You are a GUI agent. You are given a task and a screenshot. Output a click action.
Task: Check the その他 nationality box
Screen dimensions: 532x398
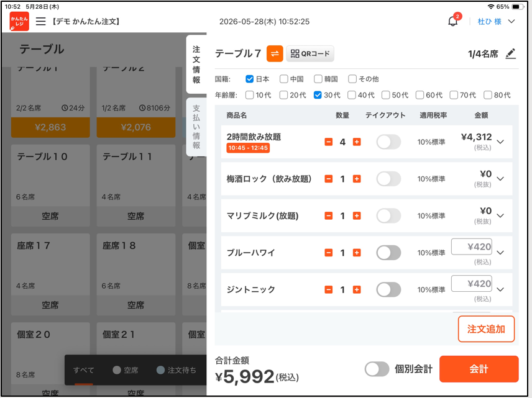pyautogui.click(x=352, y=79)
